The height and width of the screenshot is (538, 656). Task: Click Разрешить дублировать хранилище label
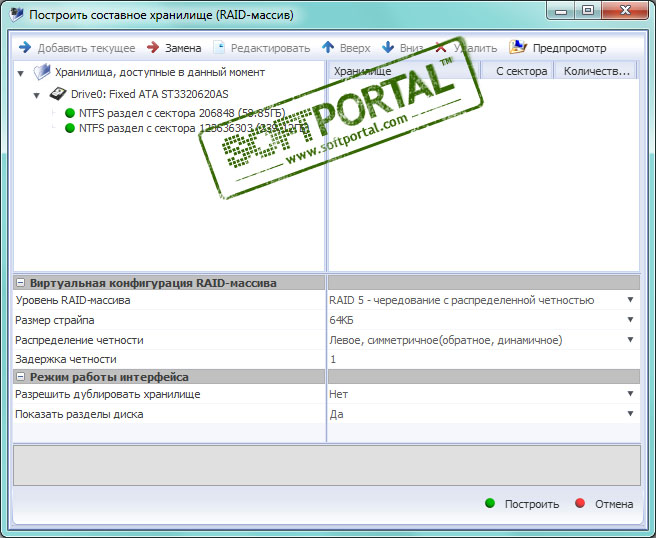tap(108, 394)
